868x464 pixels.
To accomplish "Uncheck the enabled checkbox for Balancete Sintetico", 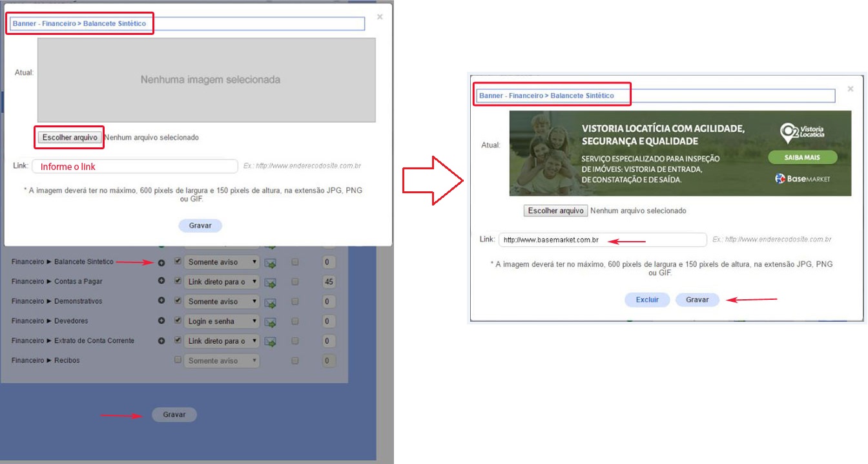I will [x=178, y=262].
